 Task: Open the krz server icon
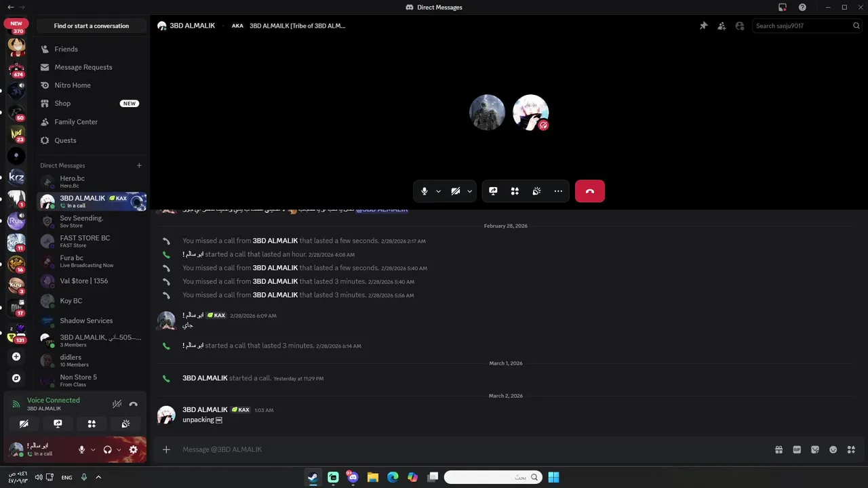point(16,178)
